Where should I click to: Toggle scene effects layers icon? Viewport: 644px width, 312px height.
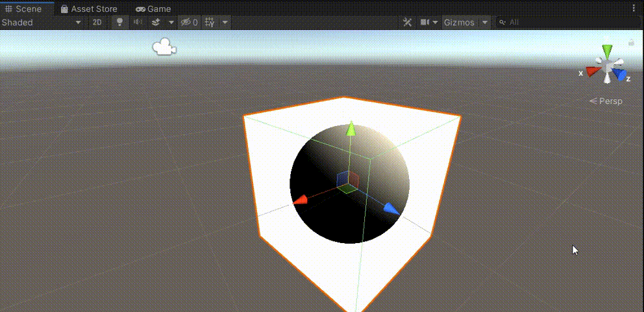pyautogui.click(x=156, y=22)
